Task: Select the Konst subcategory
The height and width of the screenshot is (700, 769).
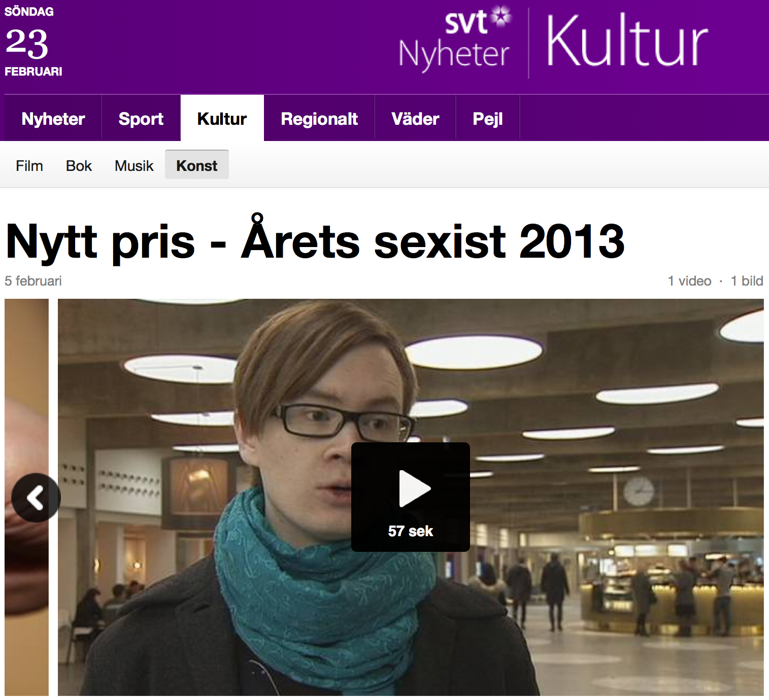Action: pos(197,165)
